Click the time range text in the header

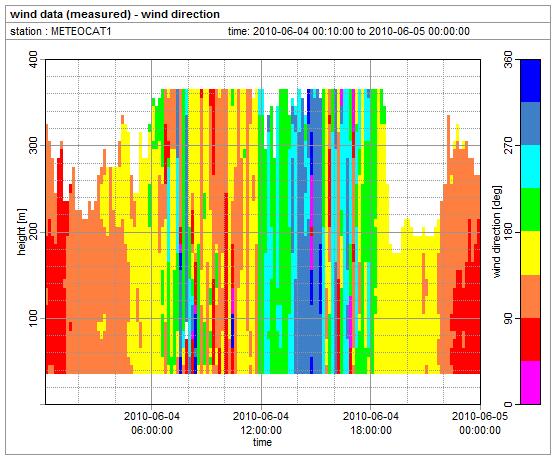pyautogui.click(x=349, y=31)
